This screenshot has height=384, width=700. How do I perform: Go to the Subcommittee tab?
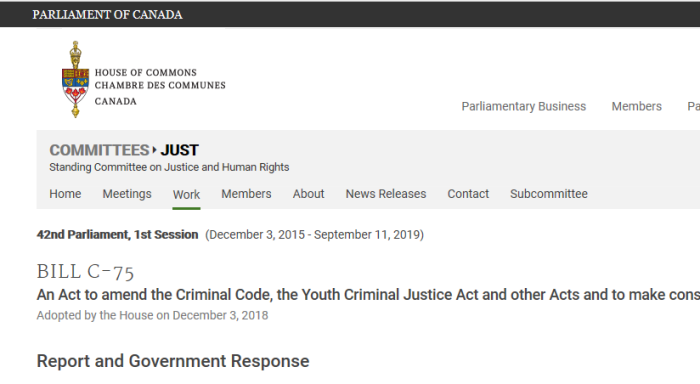pos(549,194)
